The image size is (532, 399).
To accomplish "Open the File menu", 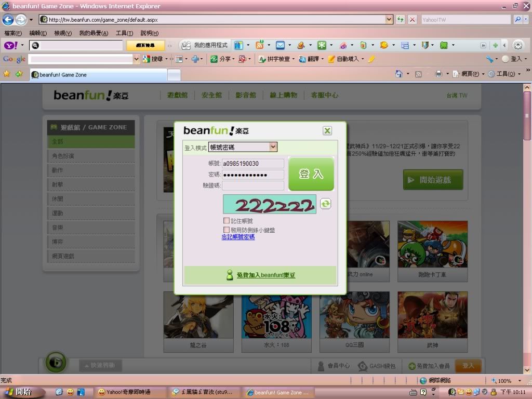I will pos(13,33).
